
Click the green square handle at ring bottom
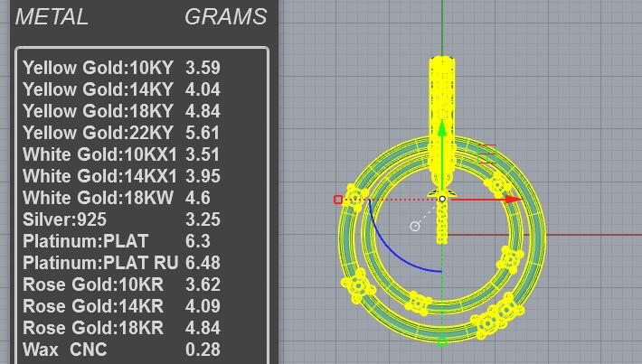pos(442,342)
